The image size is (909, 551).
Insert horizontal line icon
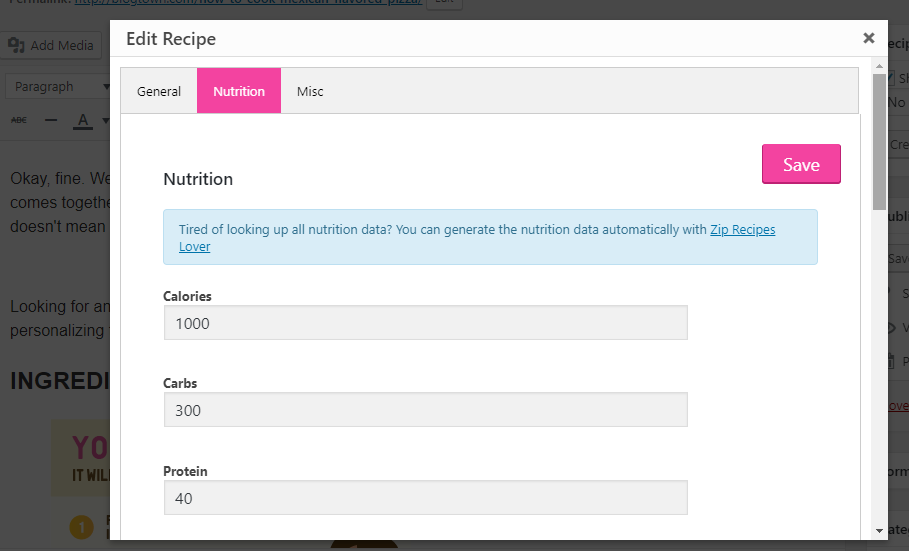[51, 120]
